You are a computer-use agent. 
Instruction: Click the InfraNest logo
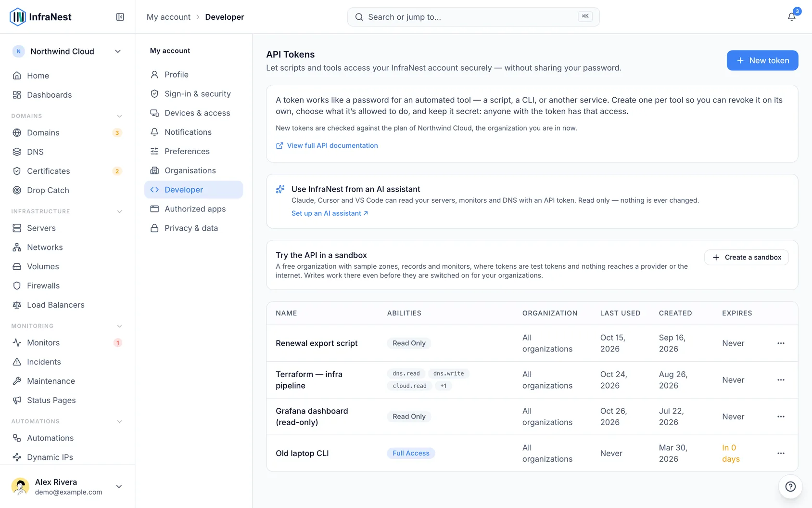(x=40, y=17)
